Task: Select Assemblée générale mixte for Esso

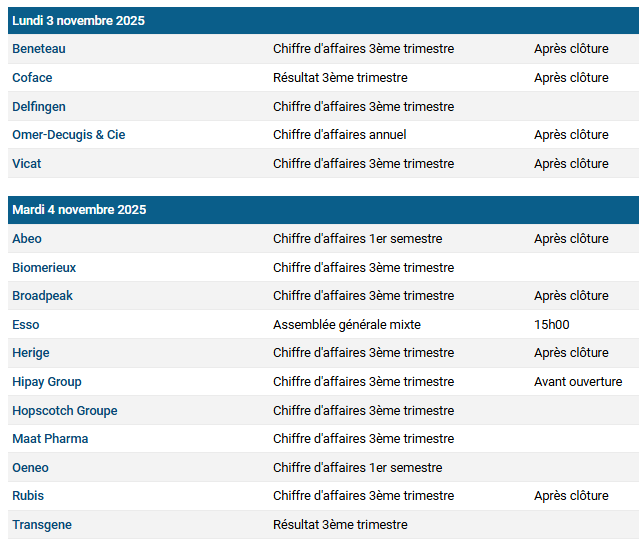Action: tap(347, 324)
